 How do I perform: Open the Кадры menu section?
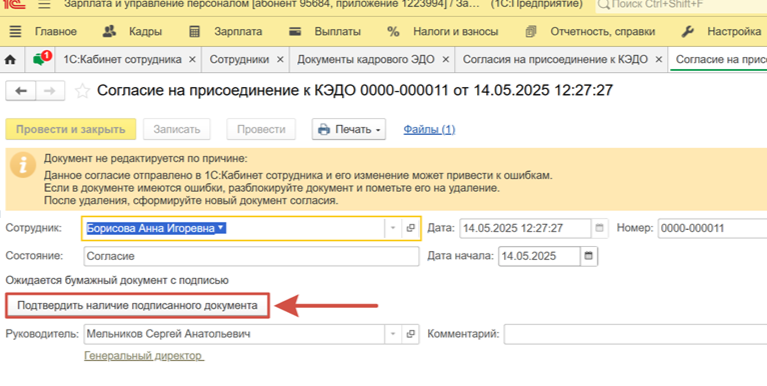[x=132, y=32]
